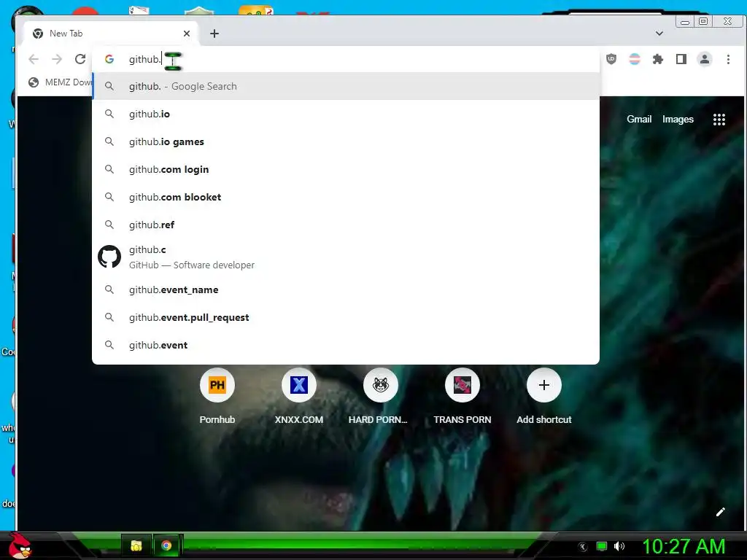Choose the github.ref suggestion
This screenshot has width=747, height=560.
[x=346, y=225]
